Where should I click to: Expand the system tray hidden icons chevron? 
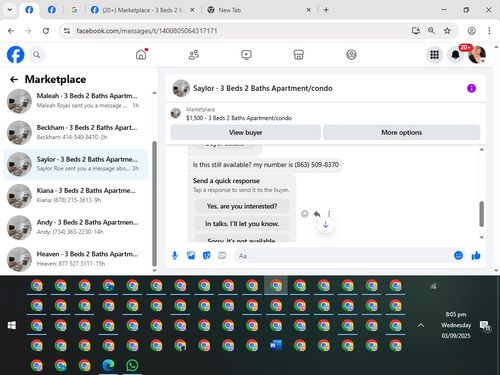(x=421, y=325)
